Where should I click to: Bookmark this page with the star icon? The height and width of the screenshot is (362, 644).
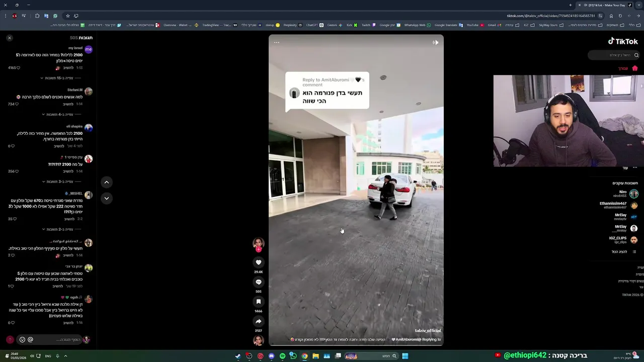pyautogui.click(x=67, y=16)
